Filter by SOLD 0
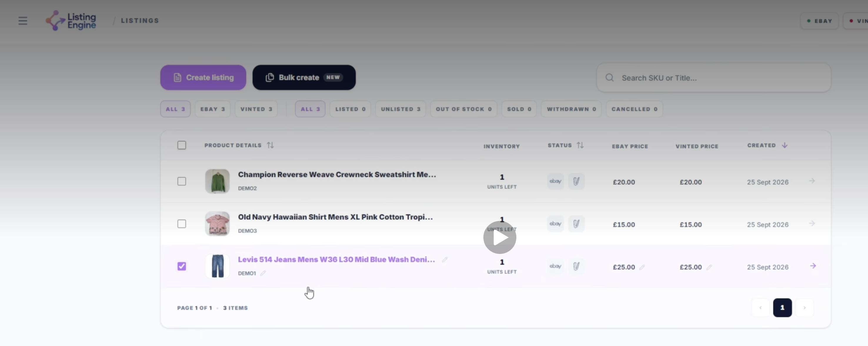 (x=519, y=109)
